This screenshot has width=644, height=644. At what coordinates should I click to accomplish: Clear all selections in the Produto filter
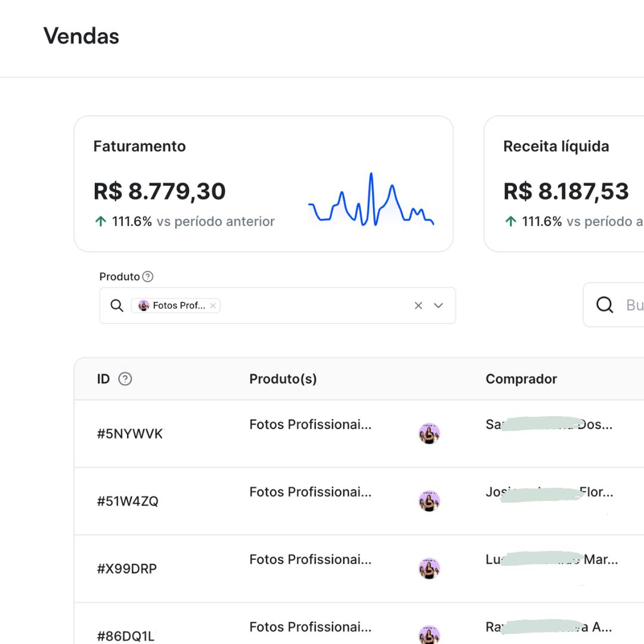(x=418, y=305)
